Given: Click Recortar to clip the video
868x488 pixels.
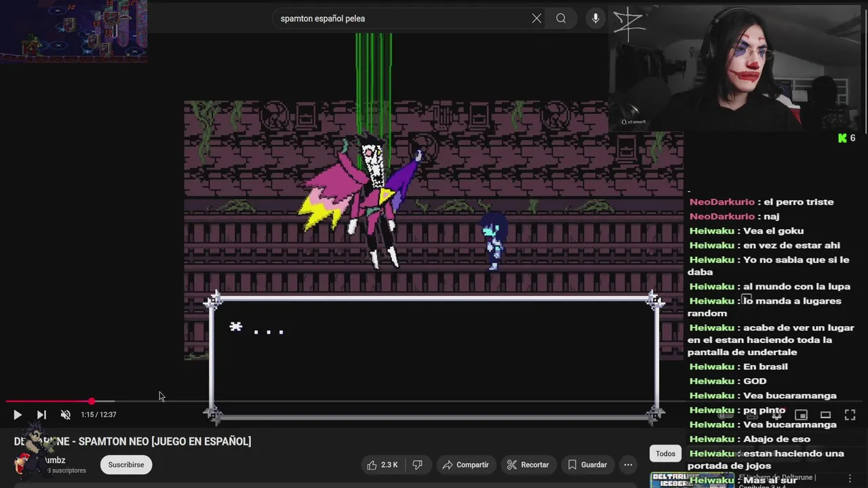Looking at the screenshot, I should click(x=528, y=465).
